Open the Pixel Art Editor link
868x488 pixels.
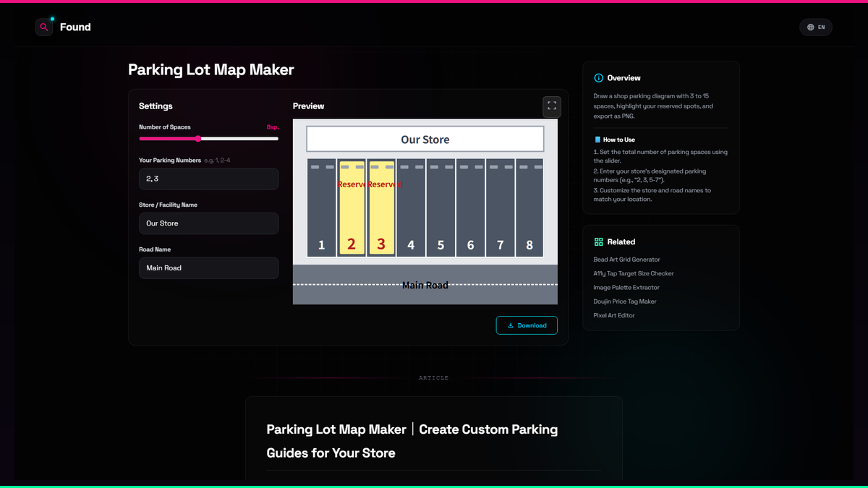pos(615,315)
